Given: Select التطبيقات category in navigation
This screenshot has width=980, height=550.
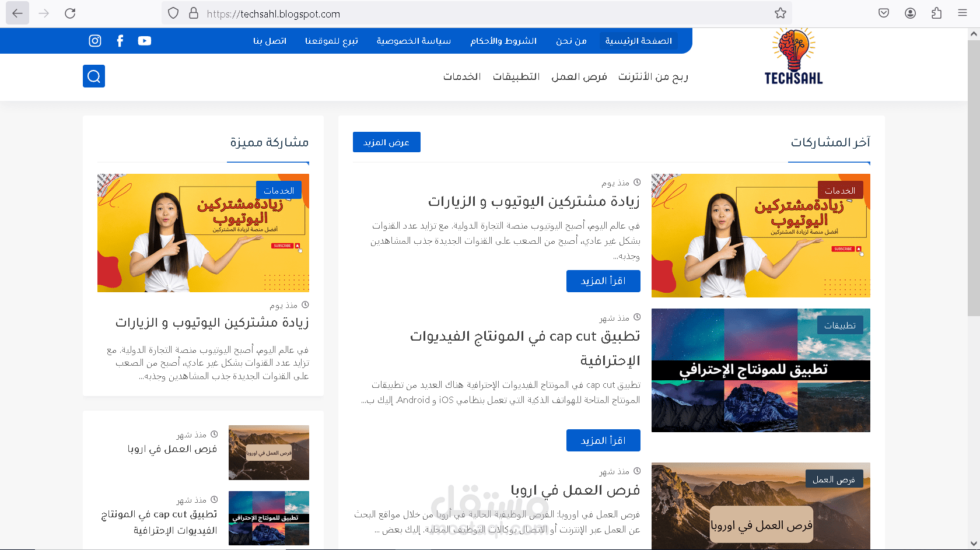Looking at the screenshot, I should point(516,76).
